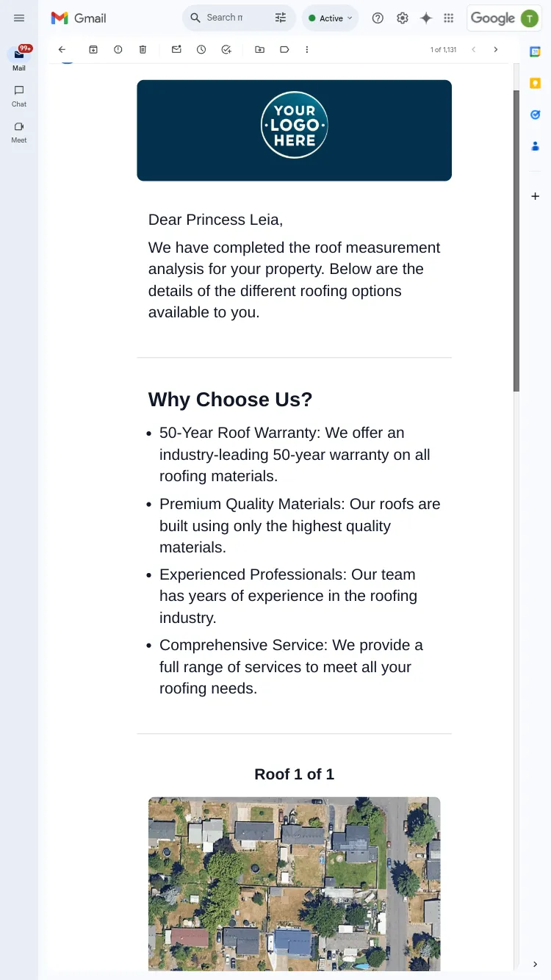Archive this email
The width and height of the screenshot is (551, 980).
pyautogui.click(x=93, y=50)
